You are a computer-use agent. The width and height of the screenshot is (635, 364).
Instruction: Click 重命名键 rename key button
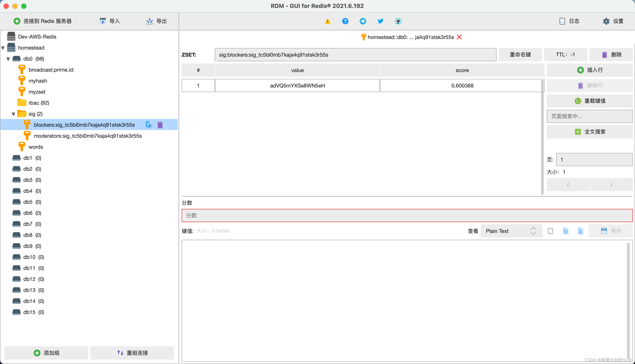[520, 54]
